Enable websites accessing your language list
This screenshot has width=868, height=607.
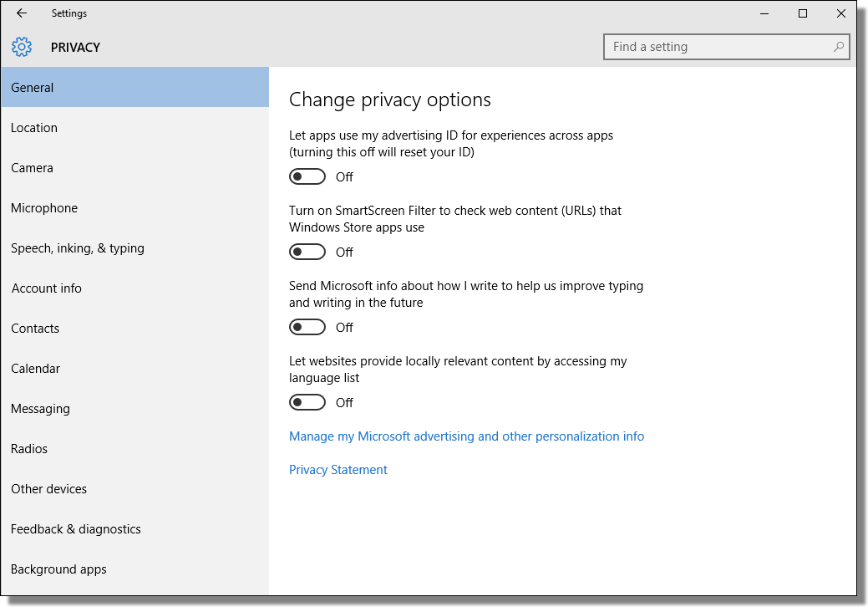307,402
